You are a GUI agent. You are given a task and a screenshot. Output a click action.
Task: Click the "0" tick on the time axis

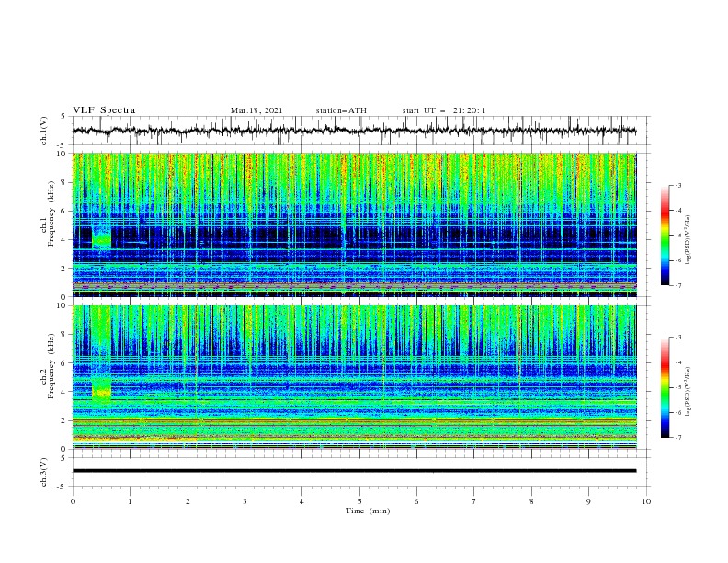73,501
